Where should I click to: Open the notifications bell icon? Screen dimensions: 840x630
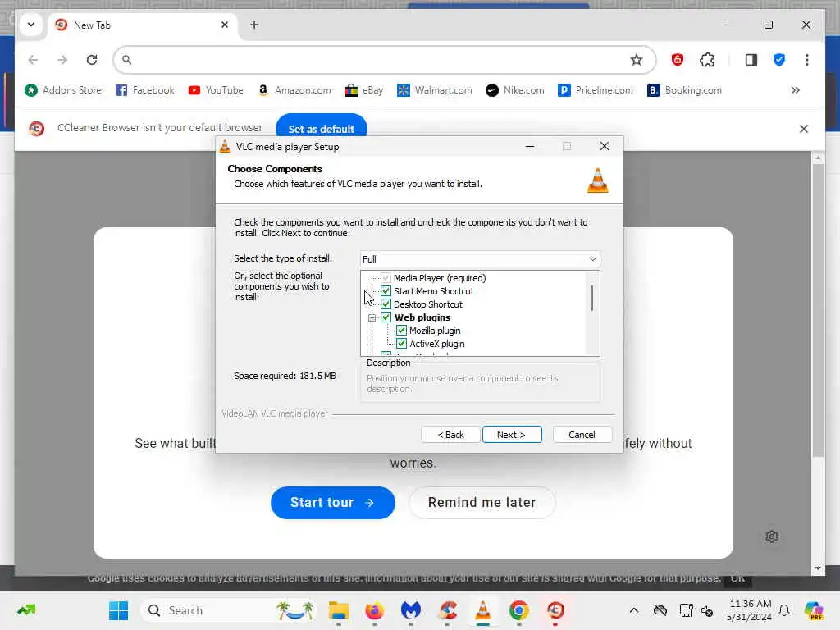[x=784, y=610]
